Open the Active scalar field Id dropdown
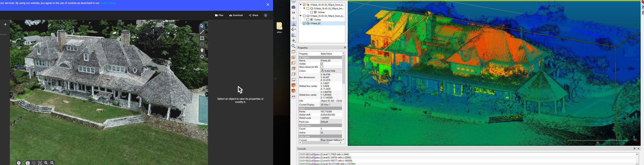644x165 pixels. tap(331, 133)
